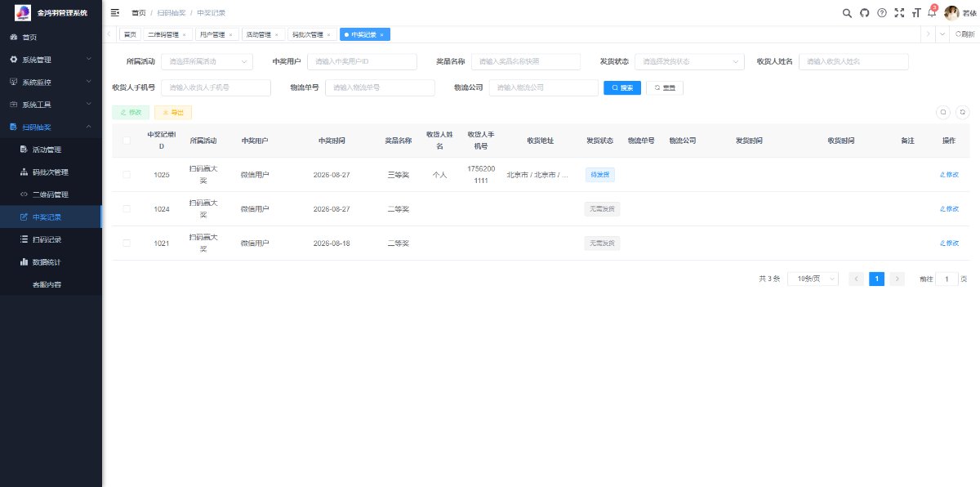Focus the 前往 page number input

(x=947, y=279)
